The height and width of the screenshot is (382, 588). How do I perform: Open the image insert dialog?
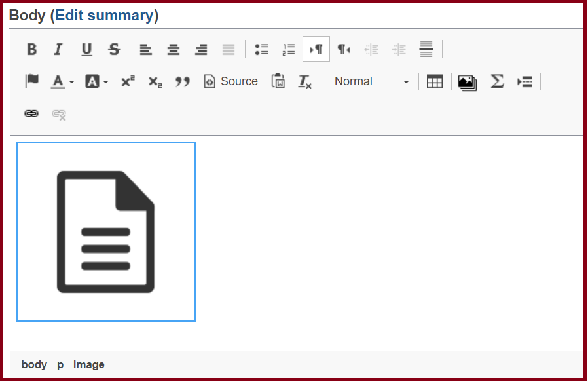(x=467, y=82)
